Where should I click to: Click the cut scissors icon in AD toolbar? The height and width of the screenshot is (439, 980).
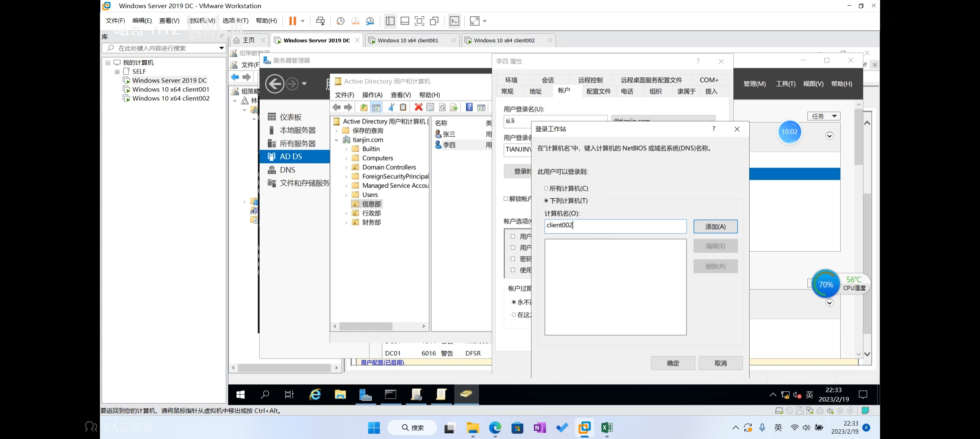click(x=391, y=107)
